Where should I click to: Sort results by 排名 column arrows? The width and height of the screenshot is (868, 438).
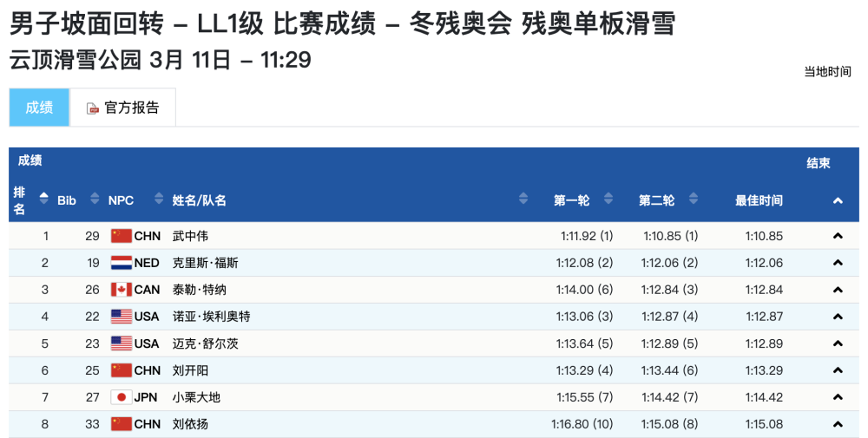click(x=44, y=199)
